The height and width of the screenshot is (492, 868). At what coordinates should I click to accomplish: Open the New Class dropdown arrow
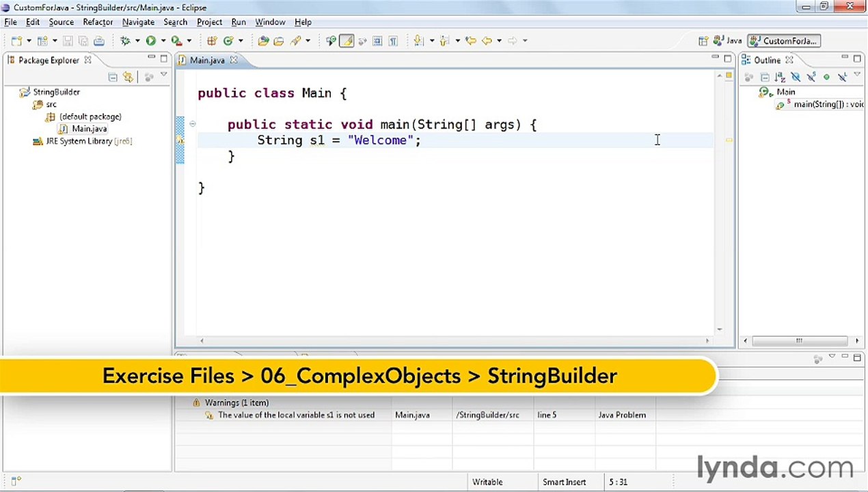pos(241,41)
